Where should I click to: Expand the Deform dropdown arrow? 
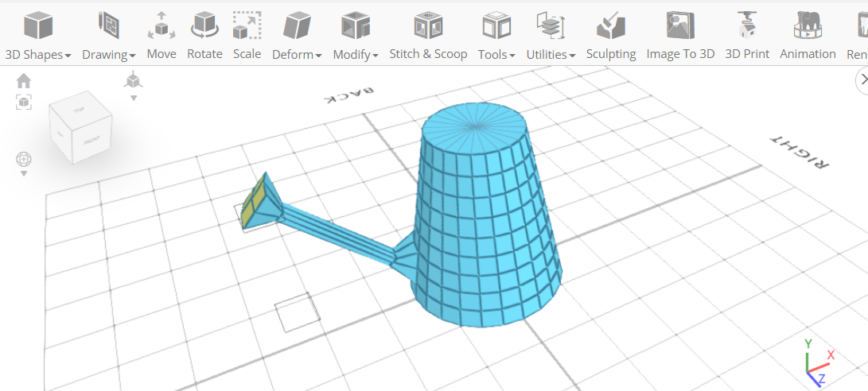pos(318,56)
